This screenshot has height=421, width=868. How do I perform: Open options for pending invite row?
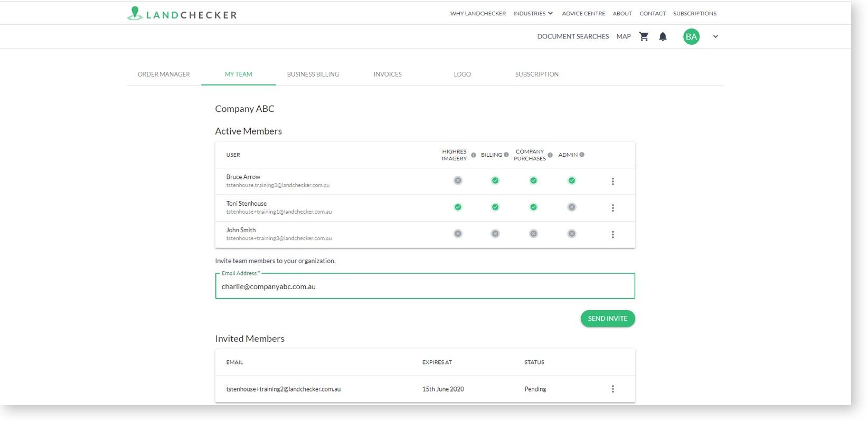[x=613, y=389]
